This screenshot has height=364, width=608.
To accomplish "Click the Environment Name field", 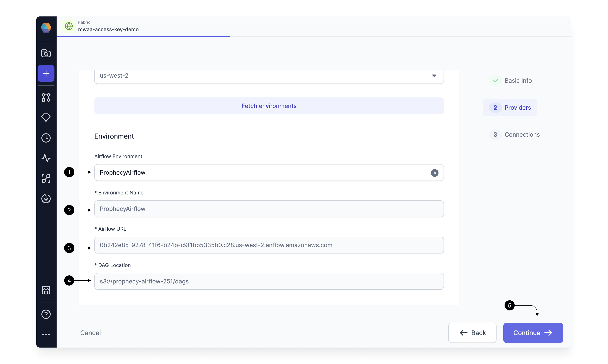I will pos(269,209).
